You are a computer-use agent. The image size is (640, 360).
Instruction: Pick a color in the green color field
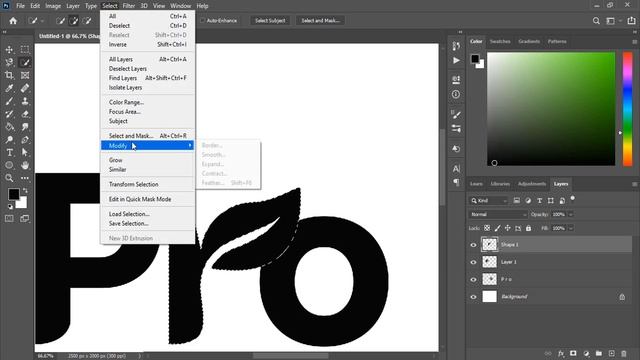pyautogui.click(x=551, y=109)
